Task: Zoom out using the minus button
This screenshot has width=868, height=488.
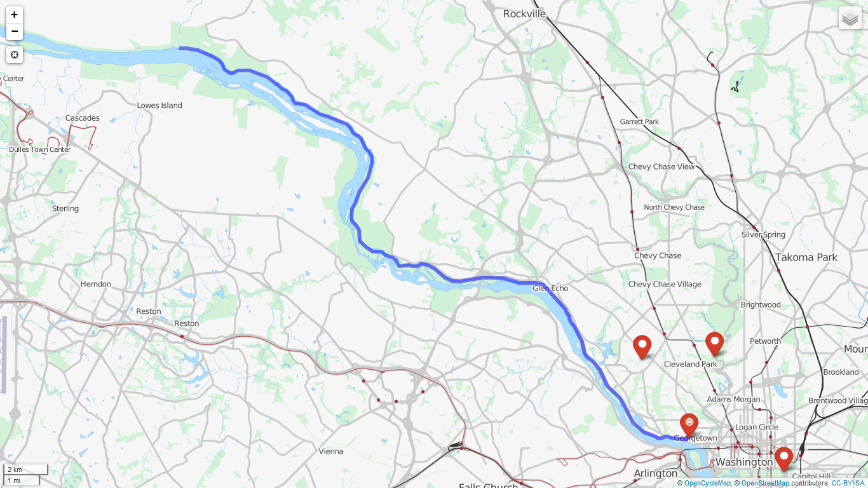Action: click(x=15, y=32)
